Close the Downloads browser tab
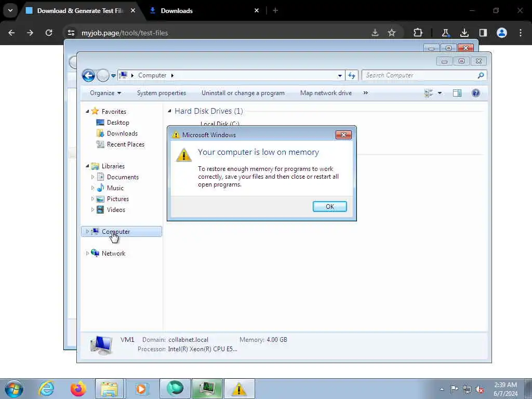 click(257, 10)
